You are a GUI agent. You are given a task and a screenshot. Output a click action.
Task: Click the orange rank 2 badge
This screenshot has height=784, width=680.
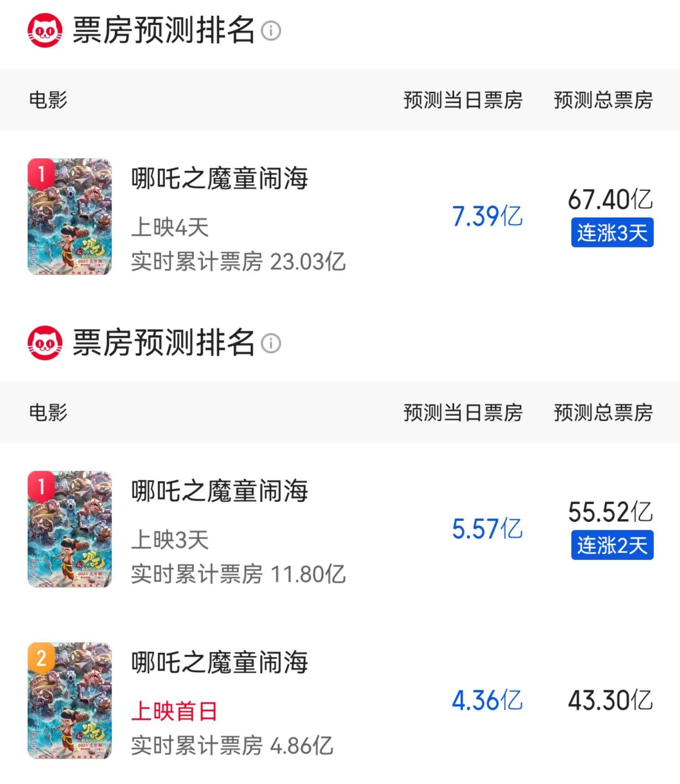[41, 658]
